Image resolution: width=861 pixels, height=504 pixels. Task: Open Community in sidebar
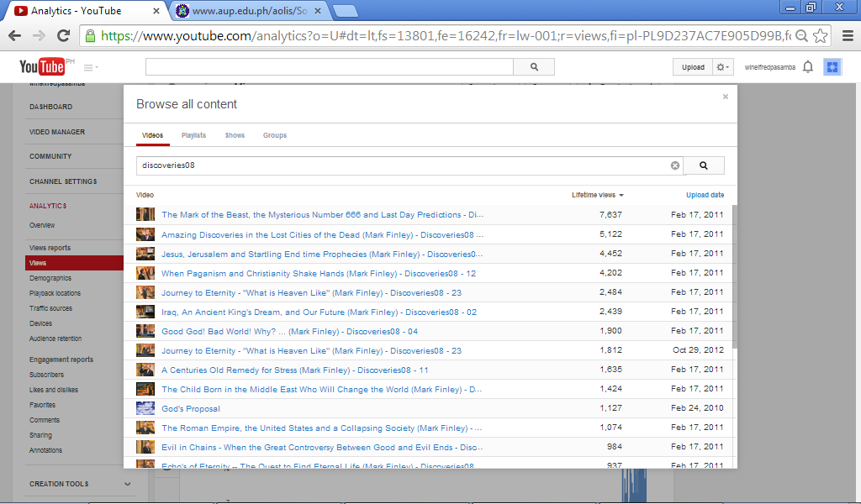coord(50,156)
